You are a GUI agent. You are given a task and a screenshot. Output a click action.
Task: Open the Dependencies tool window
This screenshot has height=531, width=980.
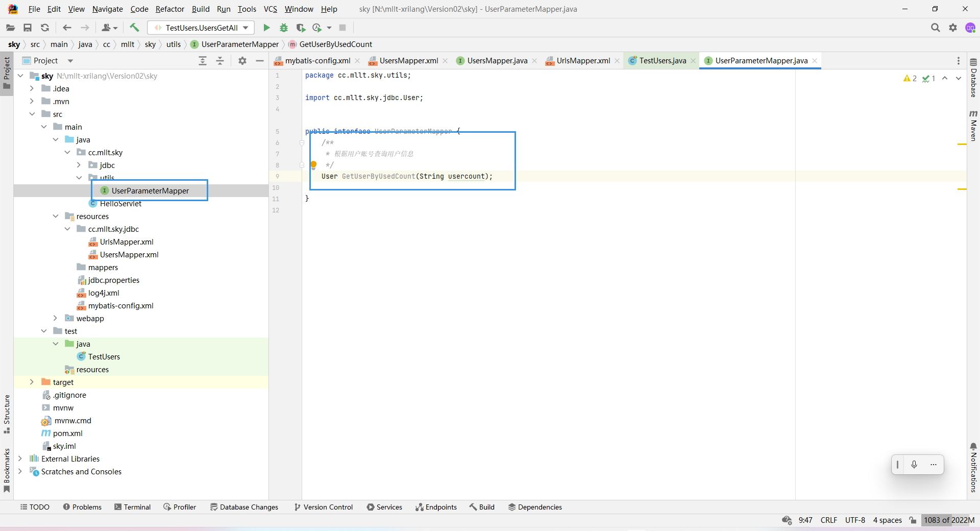coord(535,507)
